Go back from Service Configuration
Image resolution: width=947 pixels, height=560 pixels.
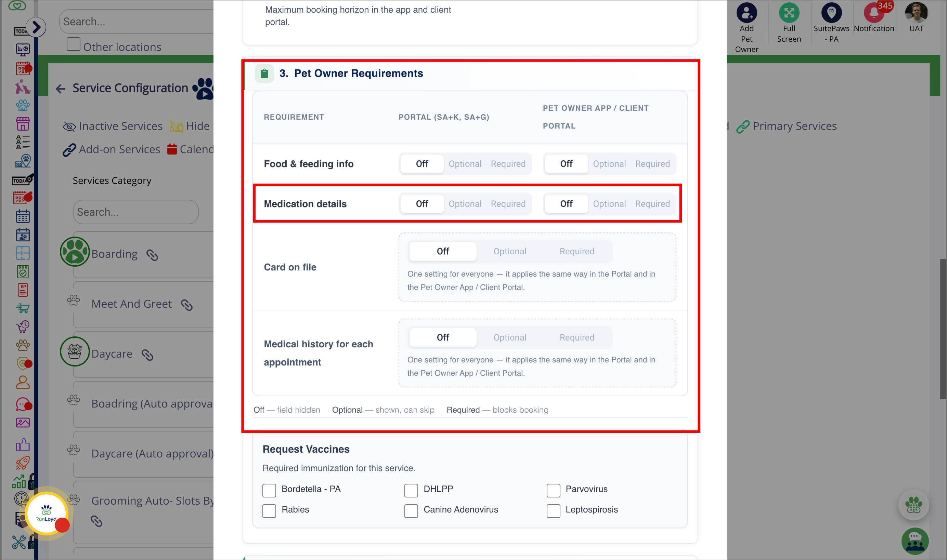[61, 89]
